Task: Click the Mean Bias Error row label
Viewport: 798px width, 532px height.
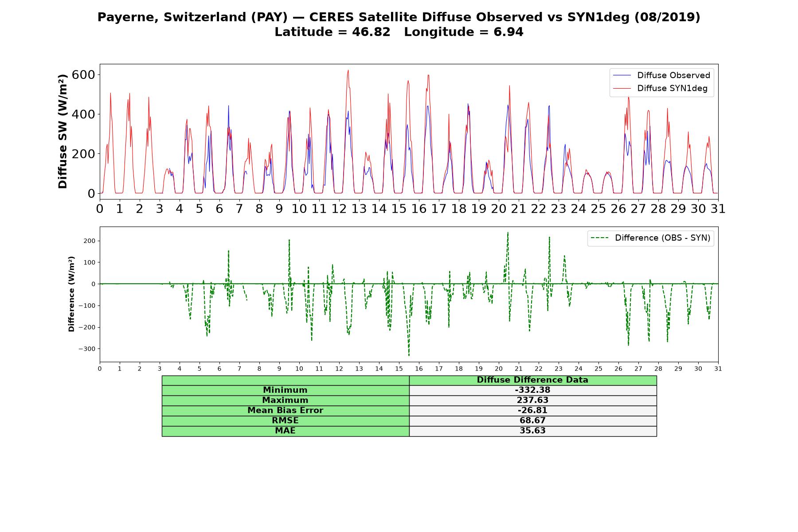Action: tap(285, 411)
